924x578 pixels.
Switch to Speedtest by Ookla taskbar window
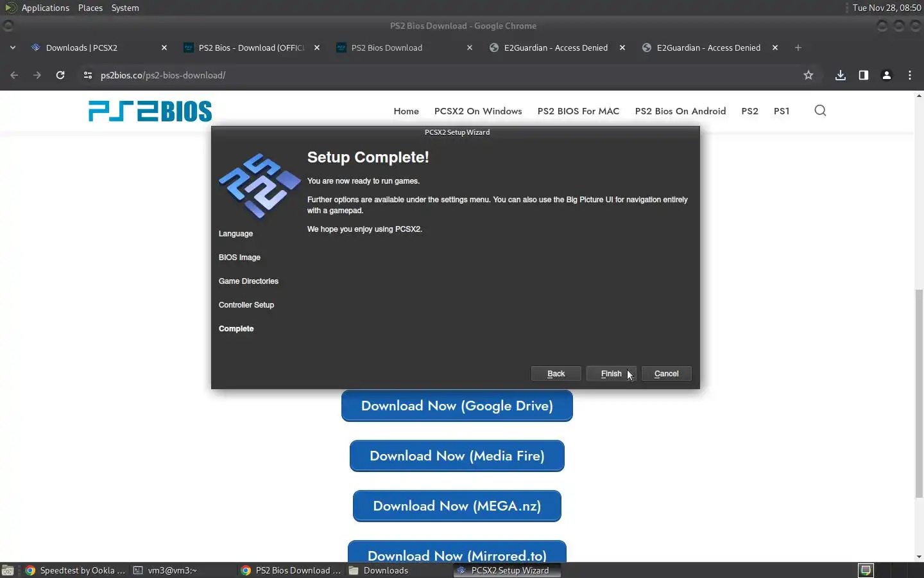75,570
